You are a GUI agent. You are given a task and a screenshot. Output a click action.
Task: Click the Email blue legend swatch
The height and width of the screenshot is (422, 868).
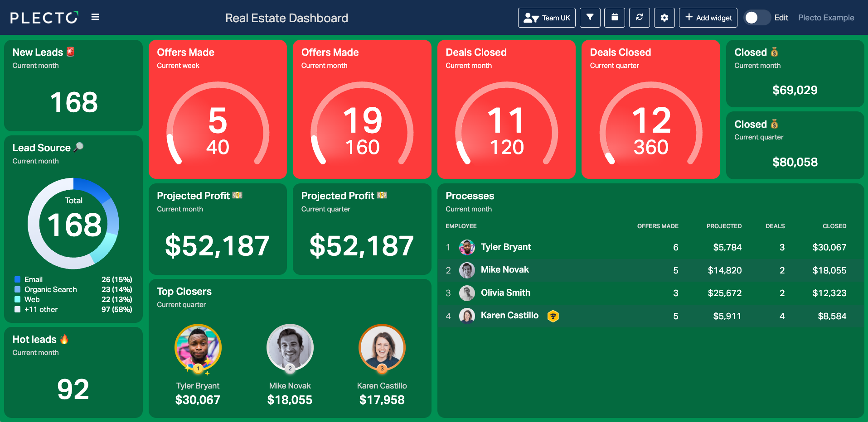click(x=18, y=279)
